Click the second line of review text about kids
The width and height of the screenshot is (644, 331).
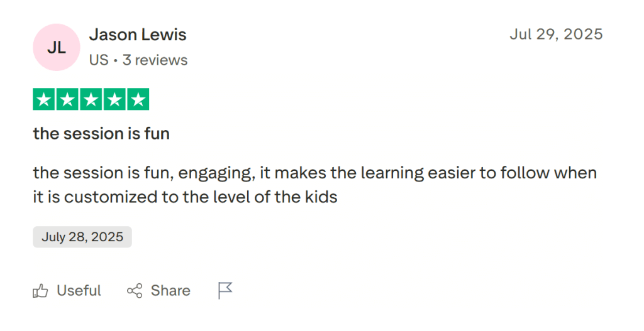tap(186, 197)
